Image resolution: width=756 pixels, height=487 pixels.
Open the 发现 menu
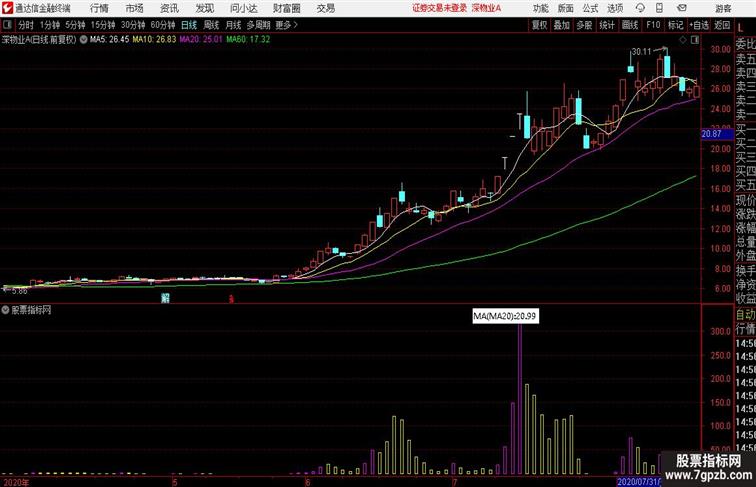click(x=204, y=8)
